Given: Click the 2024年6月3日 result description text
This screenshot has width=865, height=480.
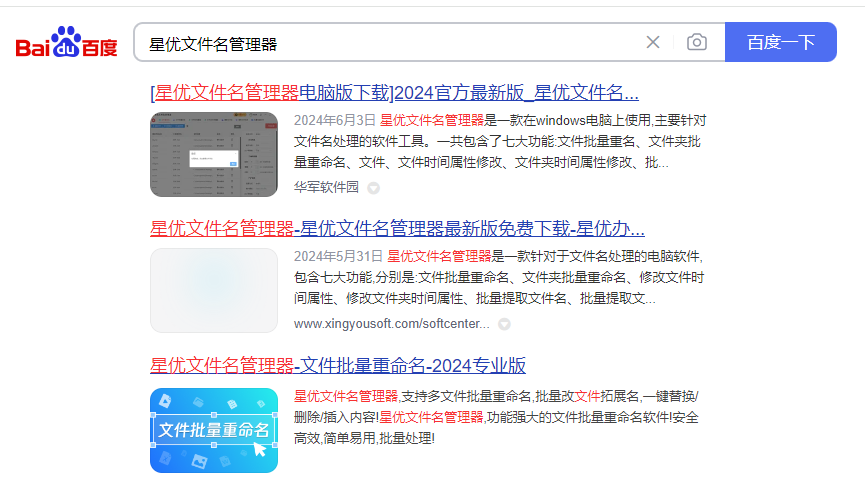Looking at the screenshot, I should (x=500, y=142).
